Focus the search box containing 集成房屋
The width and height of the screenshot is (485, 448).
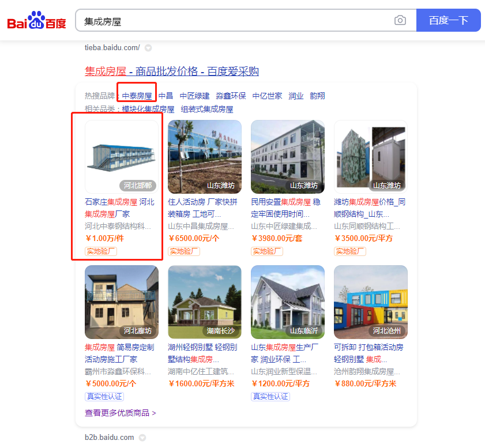231,21
